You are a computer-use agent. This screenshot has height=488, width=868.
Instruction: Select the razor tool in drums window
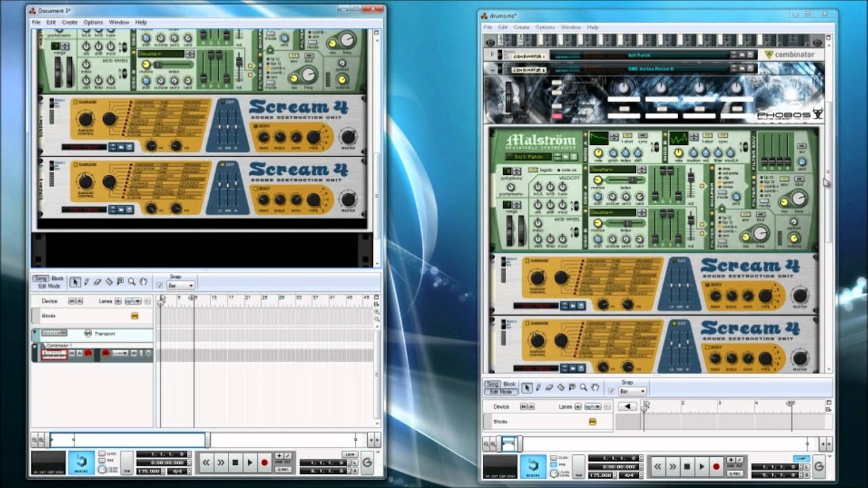pos(561,388)
